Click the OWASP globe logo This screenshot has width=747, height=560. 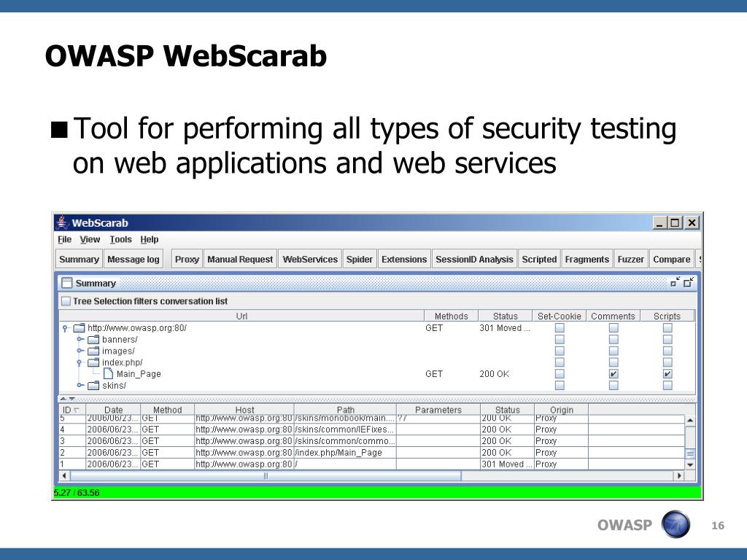tap(676, 524)
